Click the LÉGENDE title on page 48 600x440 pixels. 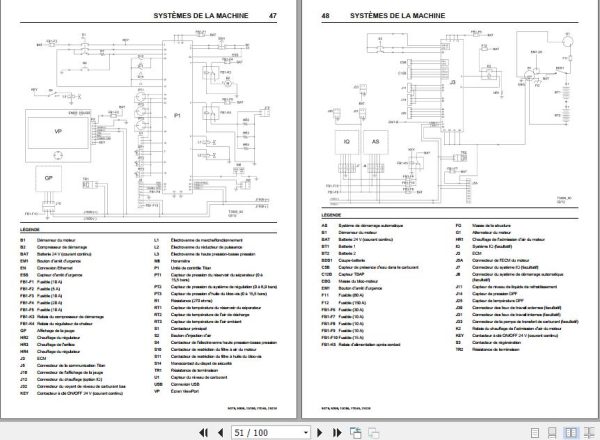coord(331,215)
